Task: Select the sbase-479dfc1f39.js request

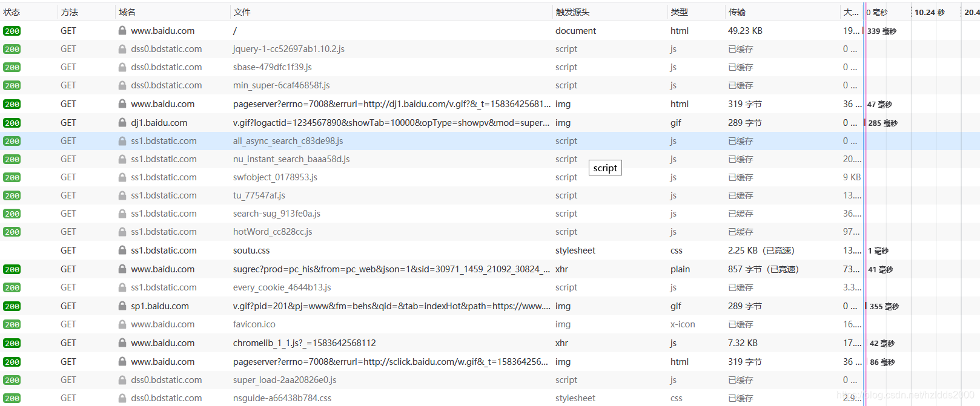Action: coord(490,67)
